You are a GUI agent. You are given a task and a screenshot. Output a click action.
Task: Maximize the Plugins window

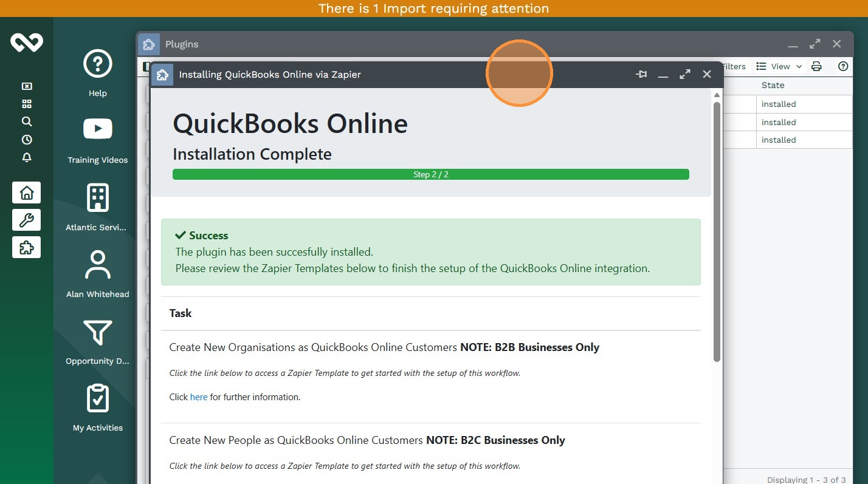[x=815, y=44]
